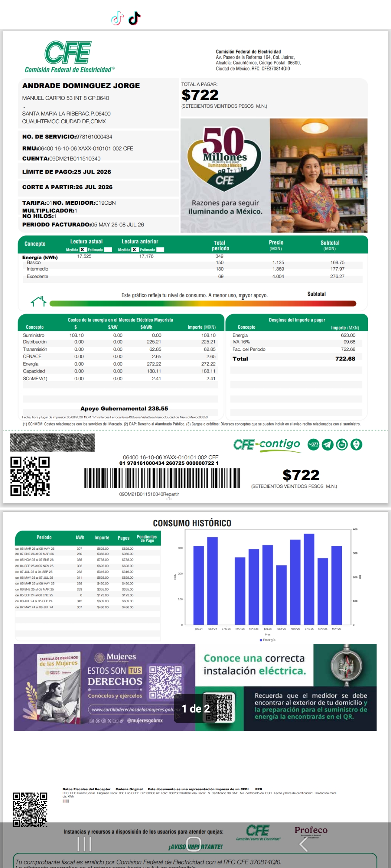The width and height of the screenshot is (391, 868).
Task: Click previous reading value 17,176
Action: point(146,256)
